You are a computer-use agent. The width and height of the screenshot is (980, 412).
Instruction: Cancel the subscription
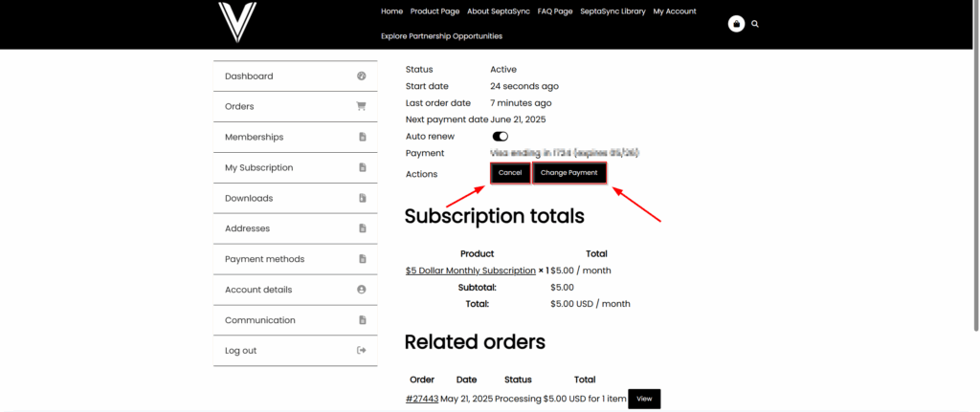pyautogui.click(x=510, y=173)
